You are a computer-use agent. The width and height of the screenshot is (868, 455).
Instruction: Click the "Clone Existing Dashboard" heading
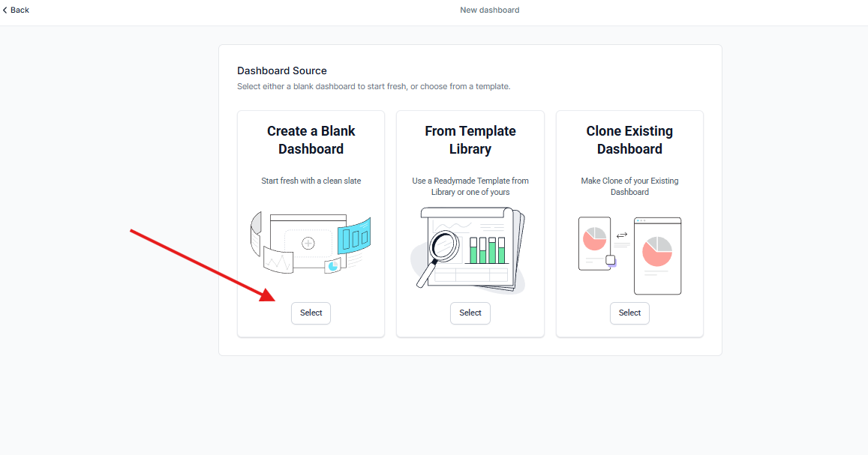point(629,140)
